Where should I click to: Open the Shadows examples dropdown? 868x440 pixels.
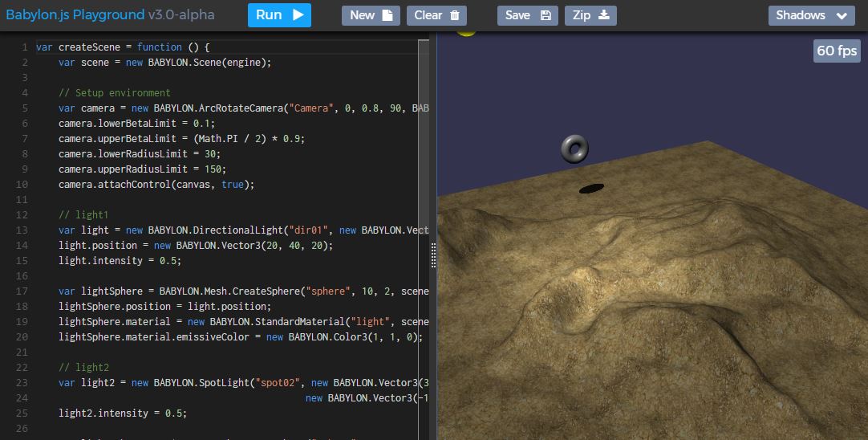[812, 15]
